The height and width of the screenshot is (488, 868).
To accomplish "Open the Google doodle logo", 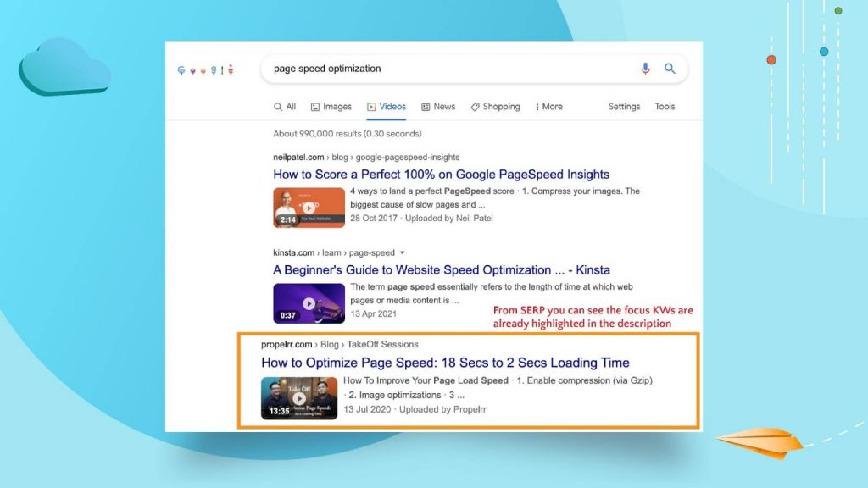I will (x=205, y=69).
